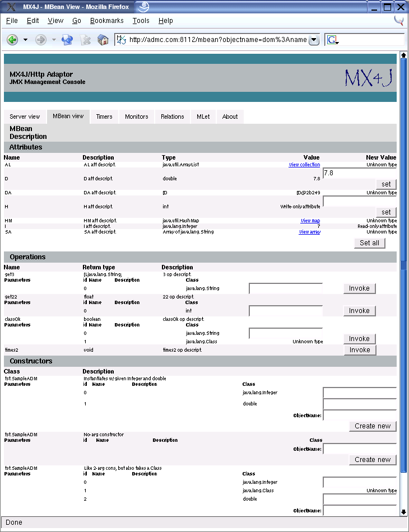This screenshot has height=532, width=409.
Task: Switch to the Server view tab
Action: (25, 116)
